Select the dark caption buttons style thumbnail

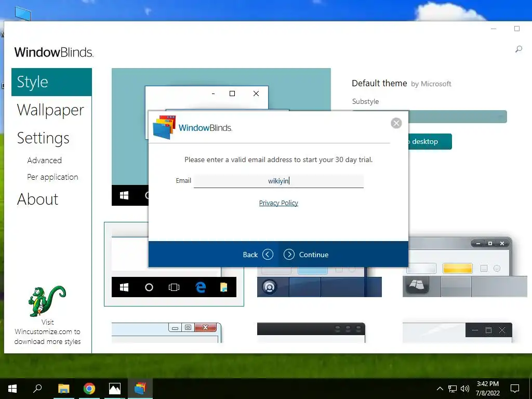click(x=457, y=332)
